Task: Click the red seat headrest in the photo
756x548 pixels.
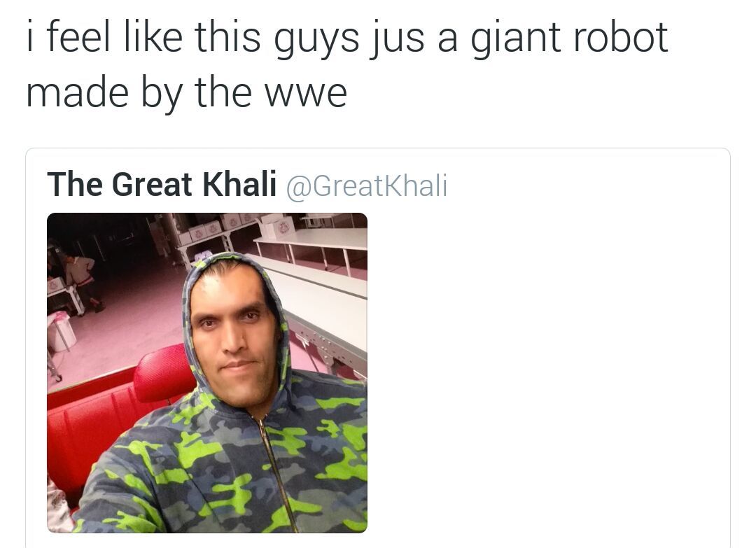Action: [x=164, y=372]
